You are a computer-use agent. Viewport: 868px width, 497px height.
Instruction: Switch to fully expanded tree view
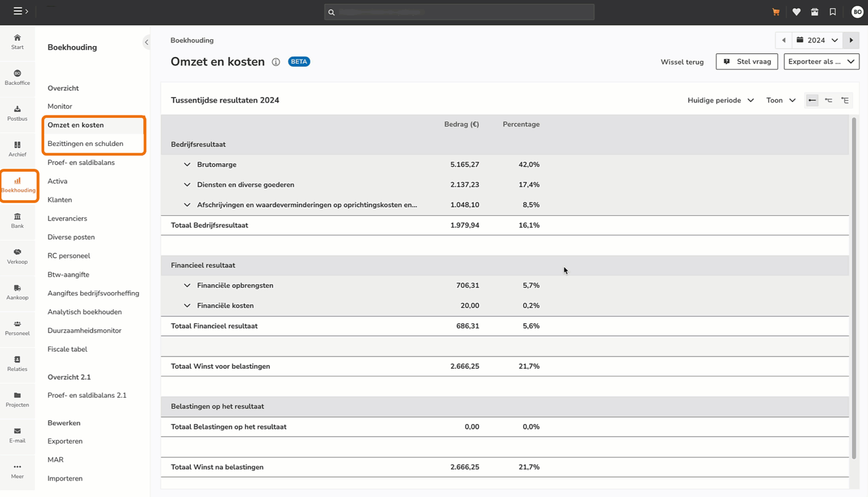pos(845,101)
